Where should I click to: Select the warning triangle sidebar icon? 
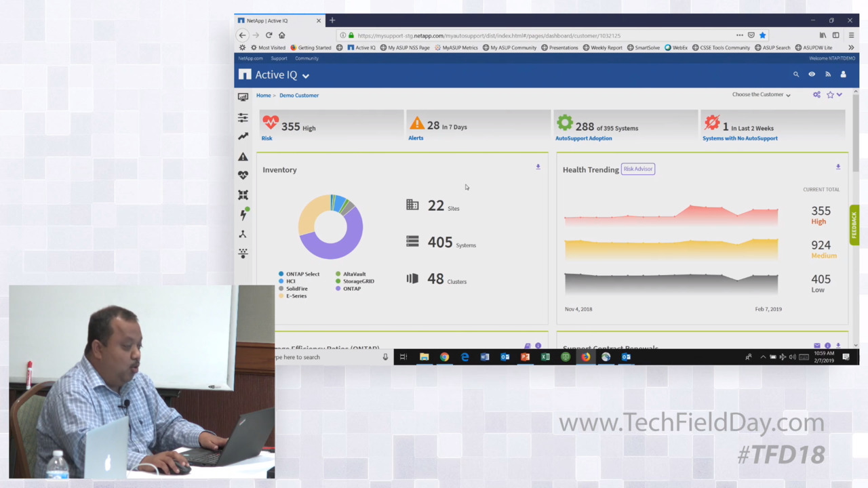(243, 157)
